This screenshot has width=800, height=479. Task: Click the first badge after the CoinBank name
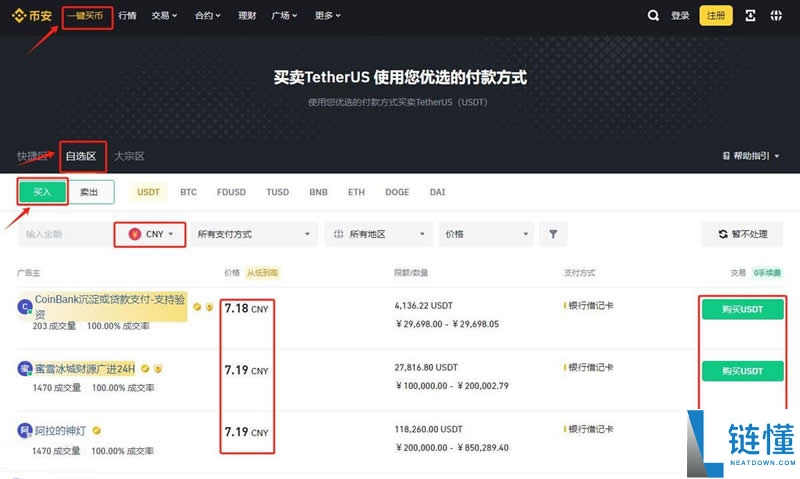pyautogui.click(x=197, y=307)
